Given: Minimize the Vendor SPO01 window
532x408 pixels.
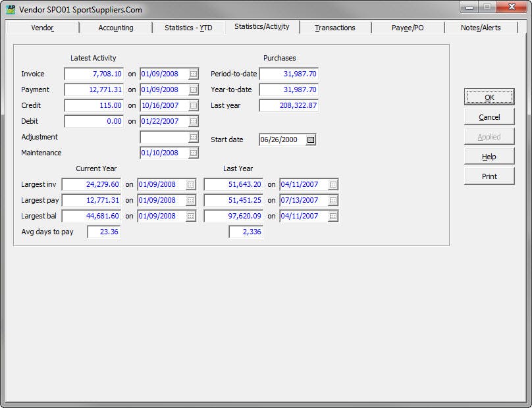Looking at the screenshot, I should click(469, 7).
